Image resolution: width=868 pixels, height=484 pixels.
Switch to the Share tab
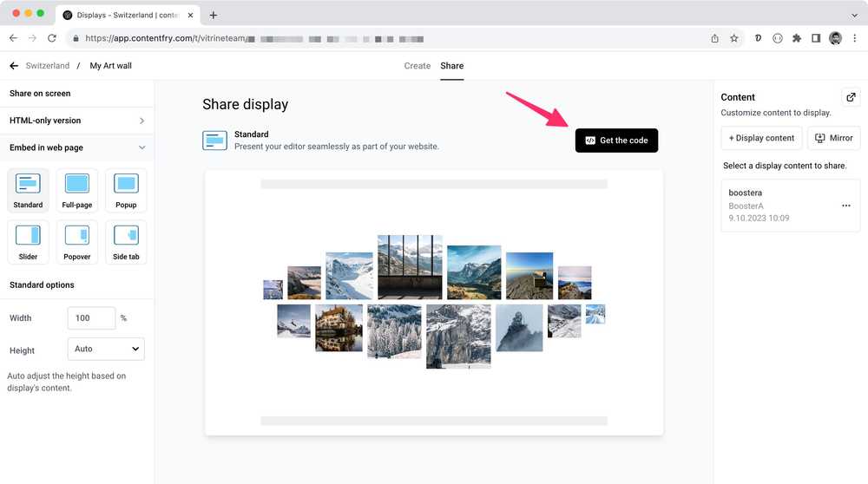click(451, 66)
